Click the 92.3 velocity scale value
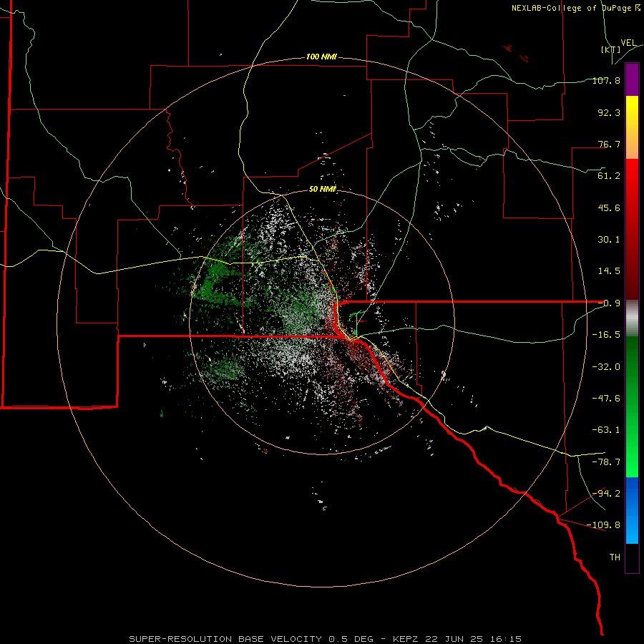 click(609, 112)
